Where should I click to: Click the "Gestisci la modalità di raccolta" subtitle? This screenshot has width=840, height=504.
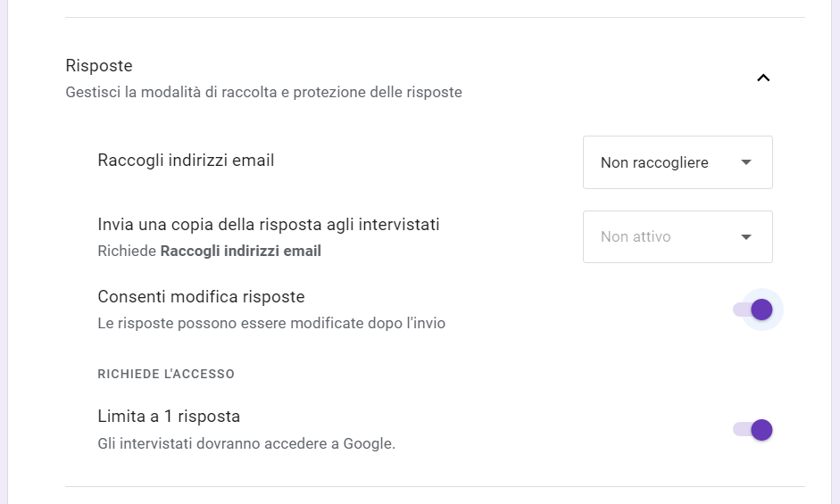(x=263, y=93)
